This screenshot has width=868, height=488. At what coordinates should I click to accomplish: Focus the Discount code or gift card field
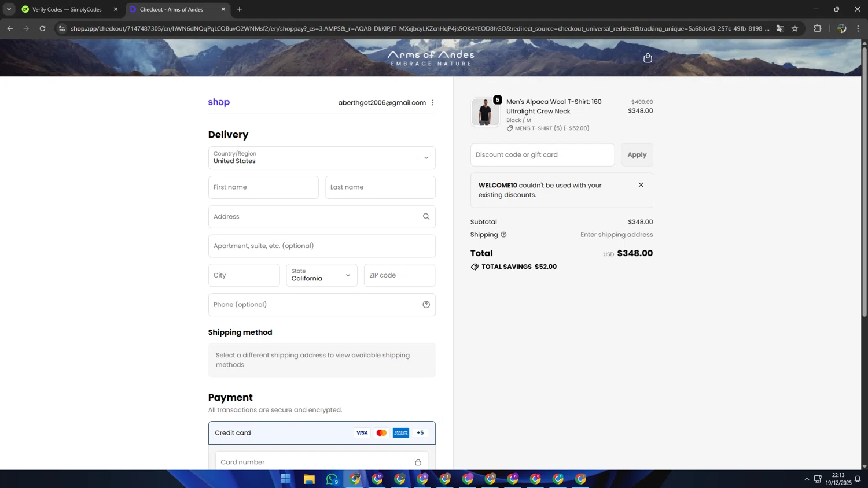pos(542,155)
